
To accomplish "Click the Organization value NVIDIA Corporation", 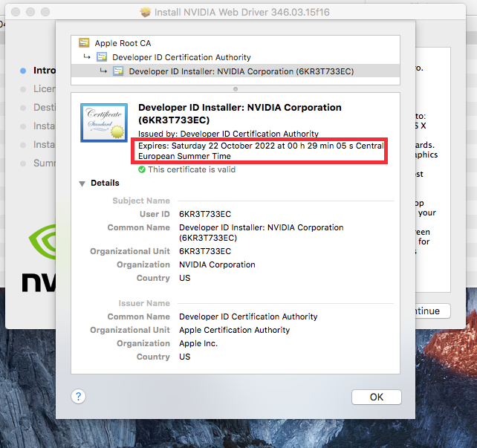I will tap(217, 264).
